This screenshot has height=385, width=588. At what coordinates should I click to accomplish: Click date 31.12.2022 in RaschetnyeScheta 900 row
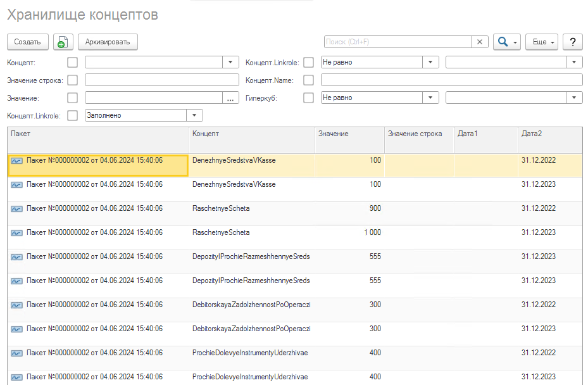tap(539, 208)
